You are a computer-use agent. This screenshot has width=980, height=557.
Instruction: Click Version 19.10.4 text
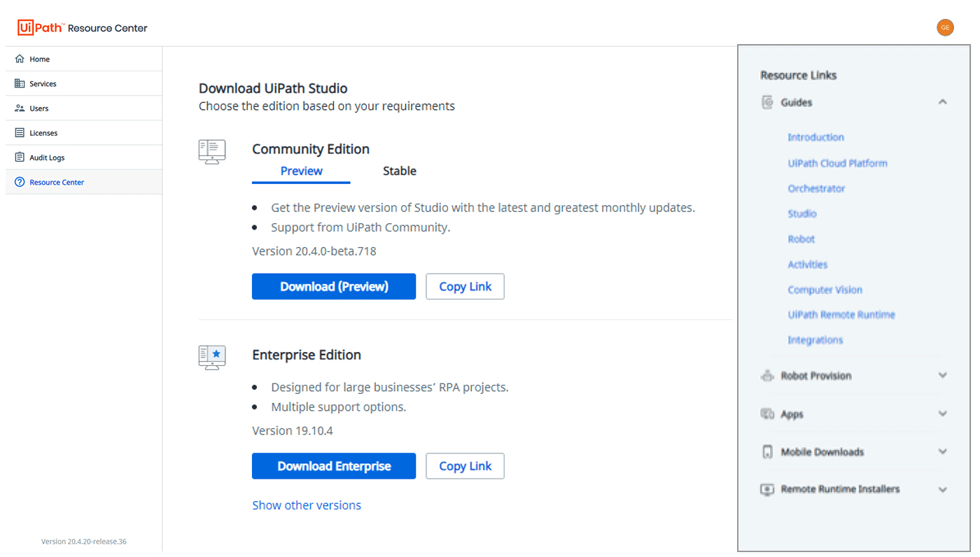tap(293, 431)
